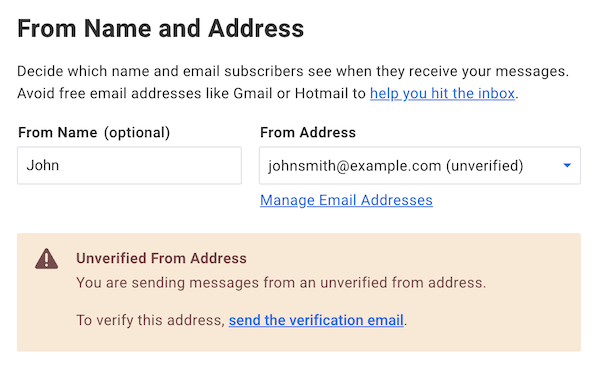The height and width of the screenshot is (368, 600).
Task: Click "send the verification email" link
Action: point(316,320)
